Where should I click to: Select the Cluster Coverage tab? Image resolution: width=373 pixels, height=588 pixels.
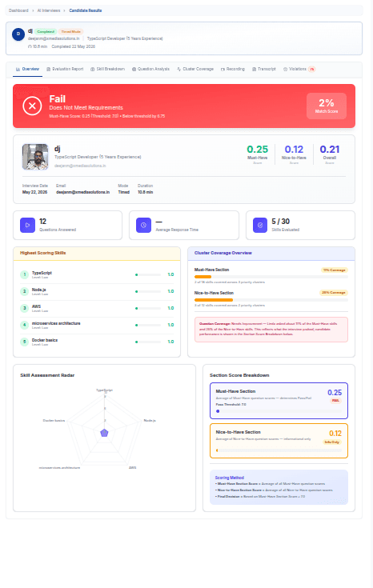(195, 69)
